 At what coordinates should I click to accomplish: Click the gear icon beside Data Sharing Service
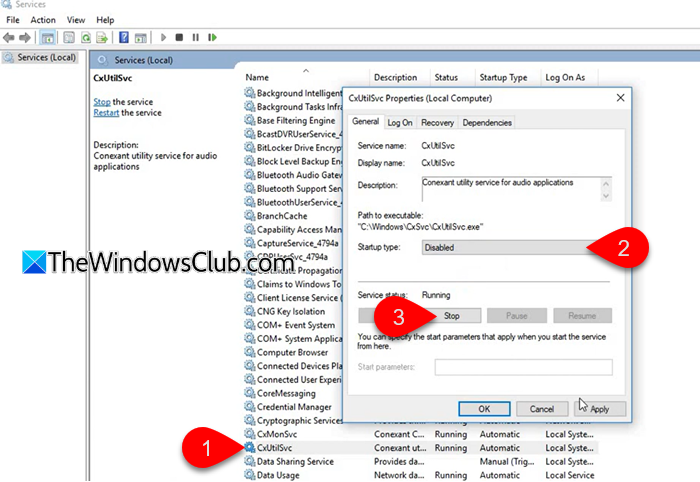click(x=250, y=461)
